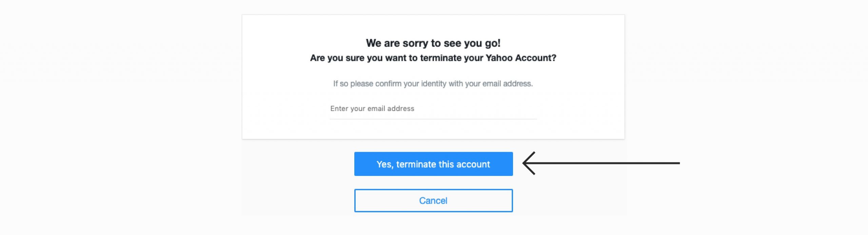Click the We are sorry to see you go heading

coord(433,43)
